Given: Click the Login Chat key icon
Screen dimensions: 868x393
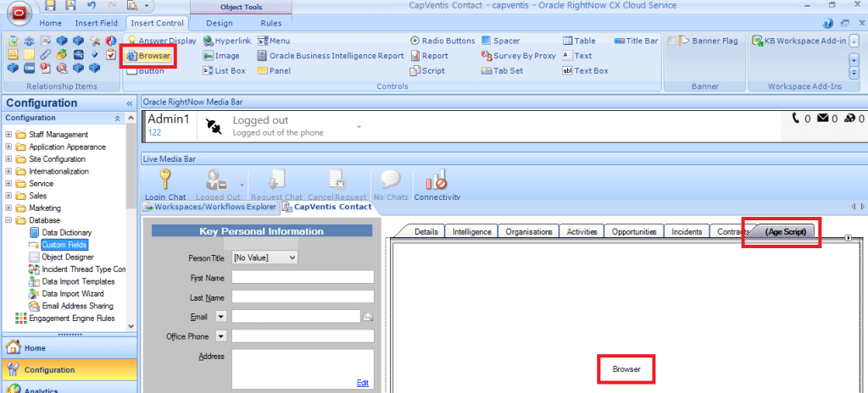Looking at the screenshot, I should (164, 180).
